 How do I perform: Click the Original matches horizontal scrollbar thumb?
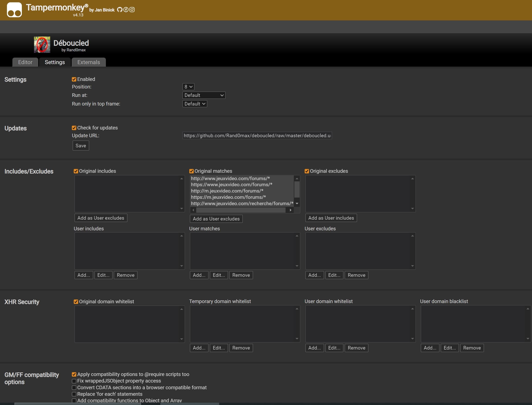pyautogui.click(x=241, y=210)
